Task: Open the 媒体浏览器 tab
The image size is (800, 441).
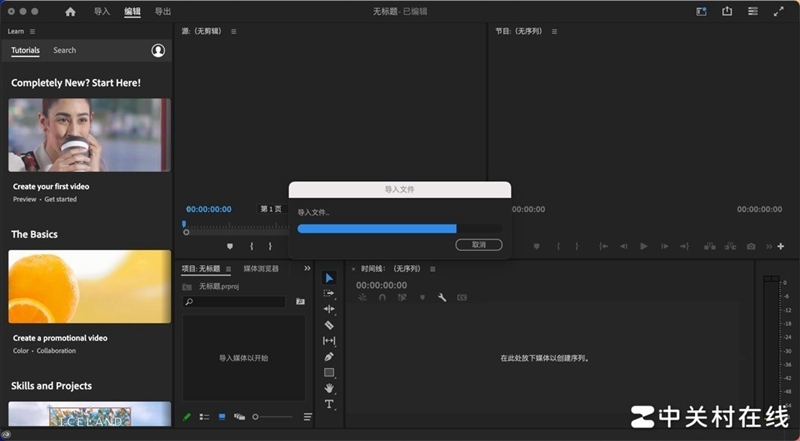Action: click(x=261, y=269)
